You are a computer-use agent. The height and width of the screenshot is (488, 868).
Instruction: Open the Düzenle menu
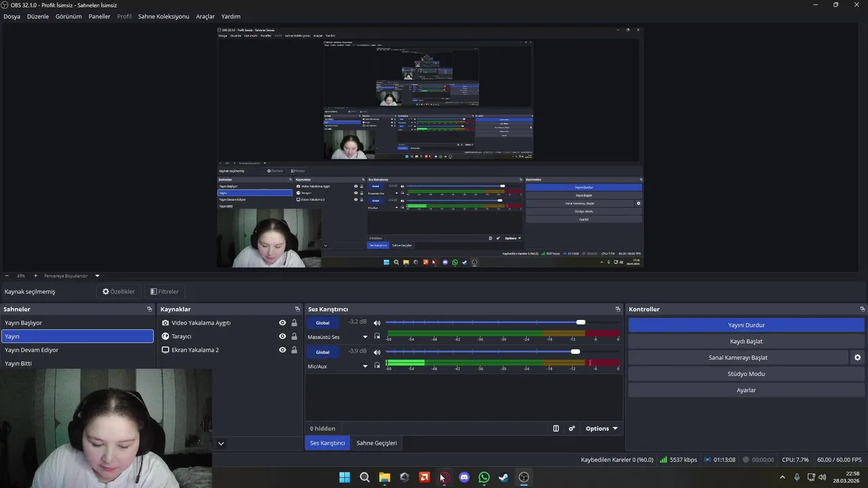click(38, 16)
